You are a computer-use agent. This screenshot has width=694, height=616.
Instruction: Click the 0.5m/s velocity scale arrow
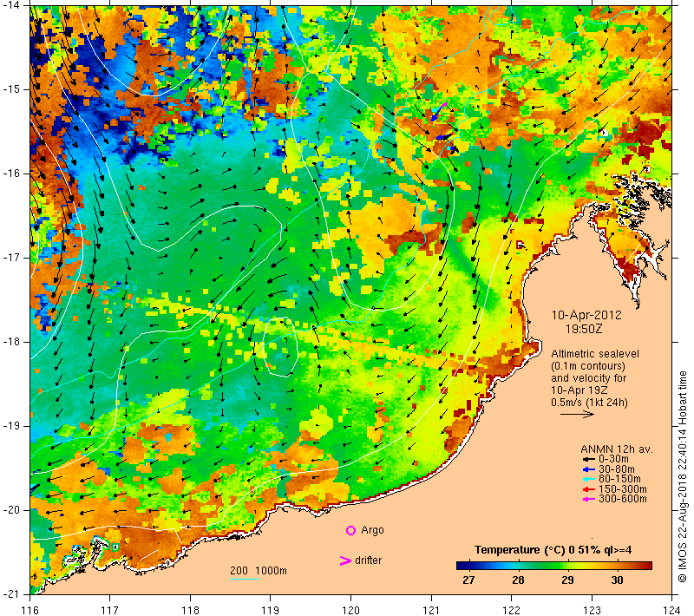pos(577,414)
